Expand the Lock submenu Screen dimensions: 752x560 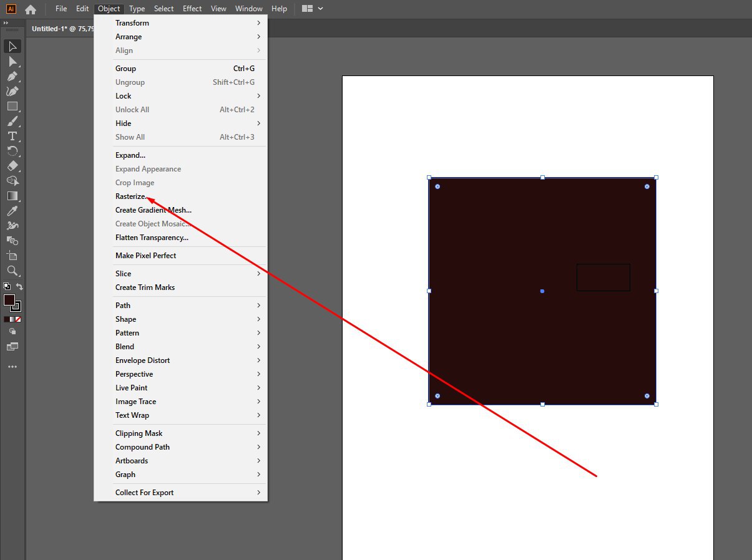pyautogui.click(x=180, y=96)
